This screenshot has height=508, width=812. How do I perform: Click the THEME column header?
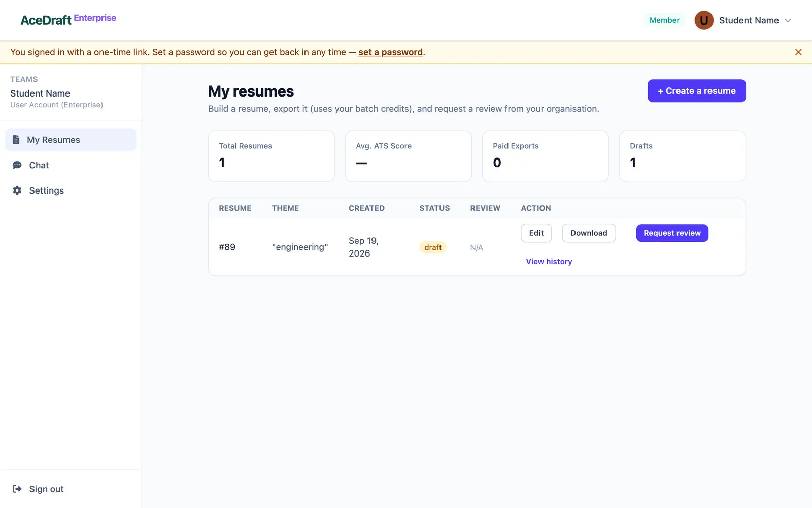point(285,208)
